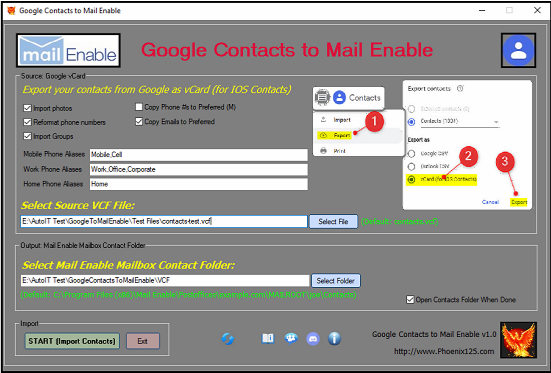Toggle Open Contacts Folder When Done
The image size is (551, 373).
410,300
